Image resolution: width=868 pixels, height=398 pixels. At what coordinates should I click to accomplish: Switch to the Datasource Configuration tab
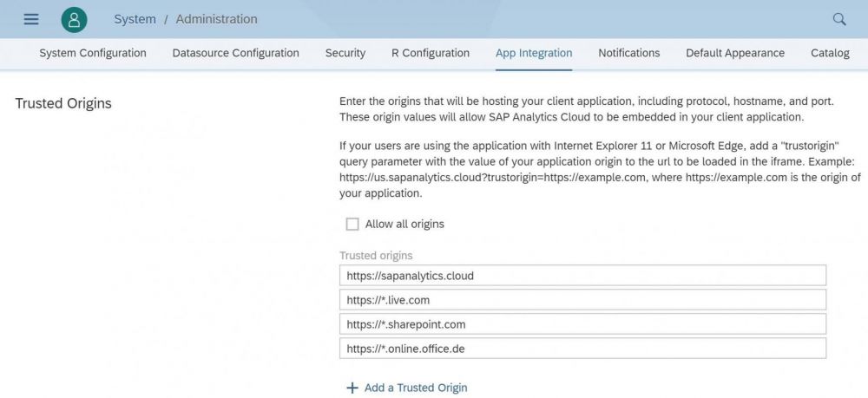236,53
